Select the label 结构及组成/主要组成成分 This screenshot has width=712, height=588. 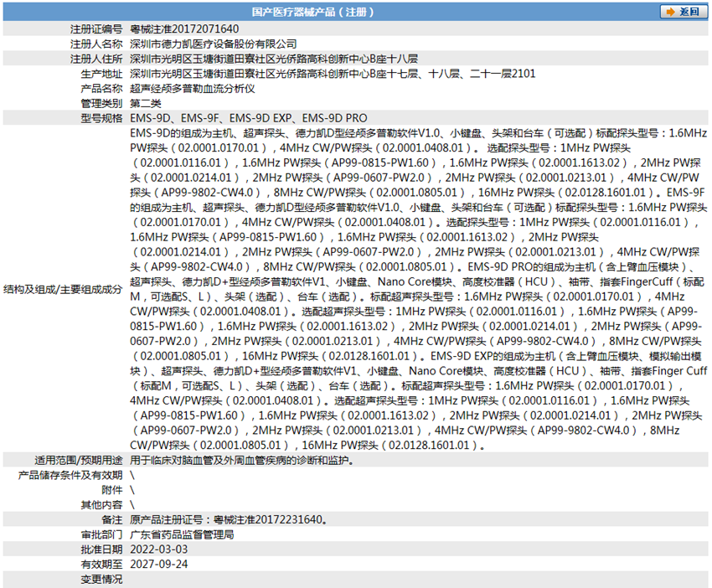[63, 289]
